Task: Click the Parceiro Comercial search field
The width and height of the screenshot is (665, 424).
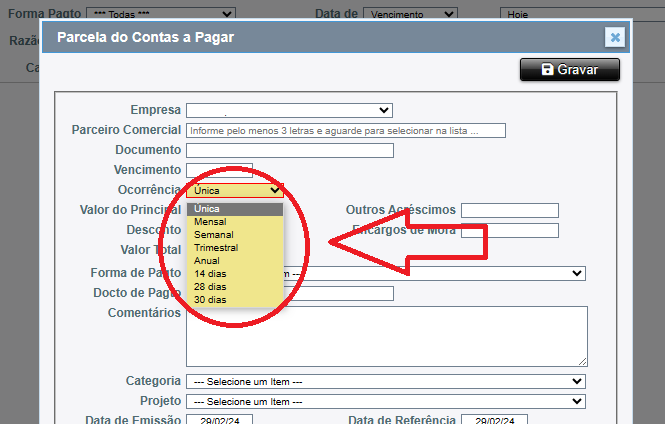Action: click(x=346, y=130)
